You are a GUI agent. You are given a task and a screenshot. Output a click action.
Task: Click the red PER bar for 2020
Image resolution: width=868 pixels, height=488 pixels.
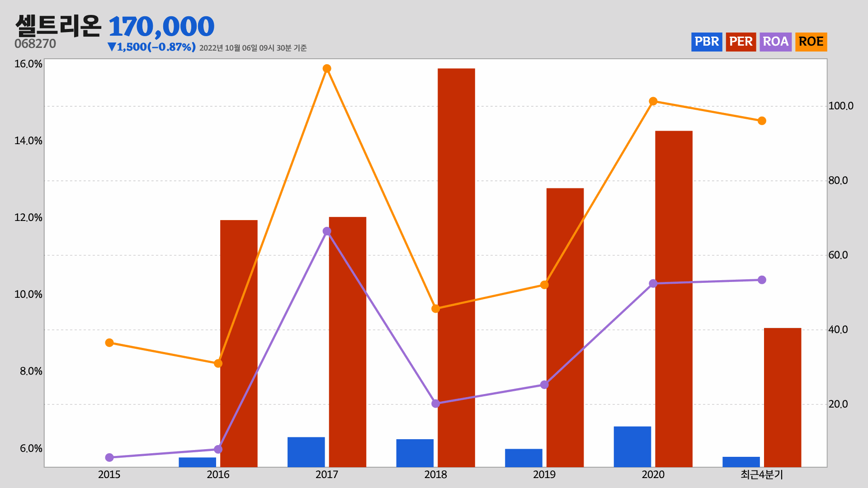coord(674,299)
